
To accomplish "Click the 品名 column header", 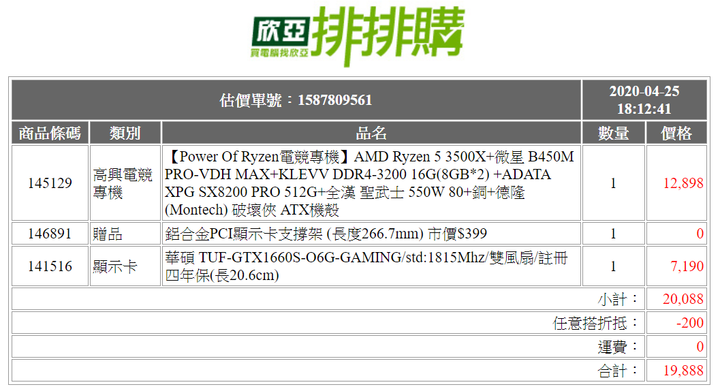I will pyautogui.click(x=371, y=133).
